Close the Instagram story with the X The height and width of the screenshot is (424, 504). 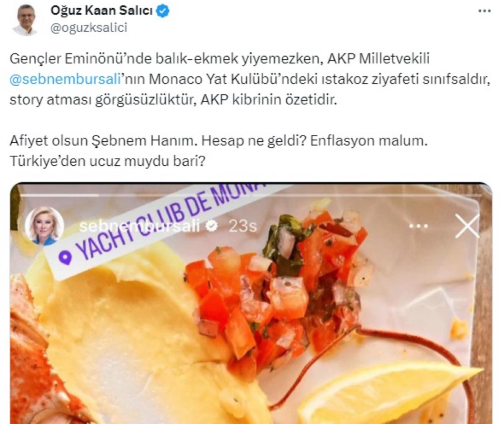(x=467, y=226)
